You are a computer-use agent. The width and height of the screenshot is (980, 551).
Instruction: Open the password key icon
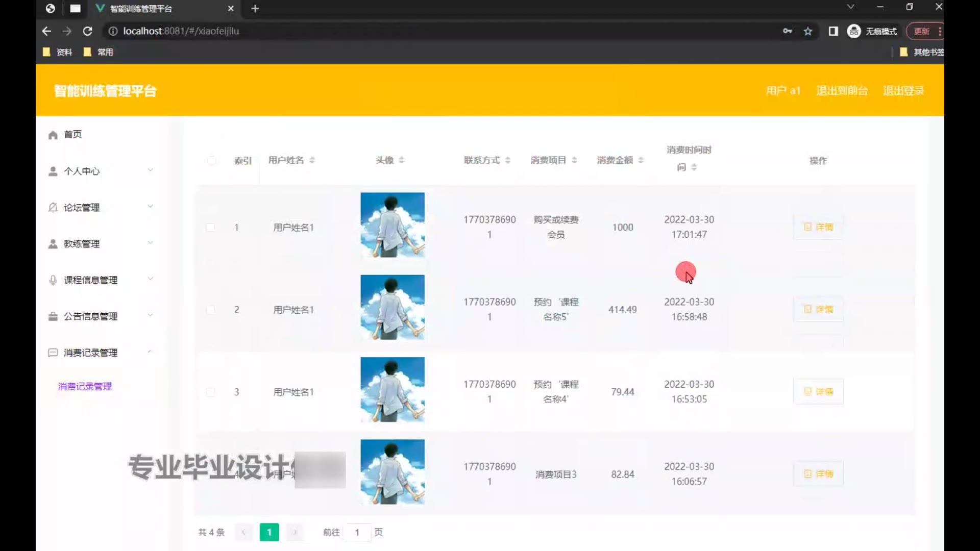(787, 31)
